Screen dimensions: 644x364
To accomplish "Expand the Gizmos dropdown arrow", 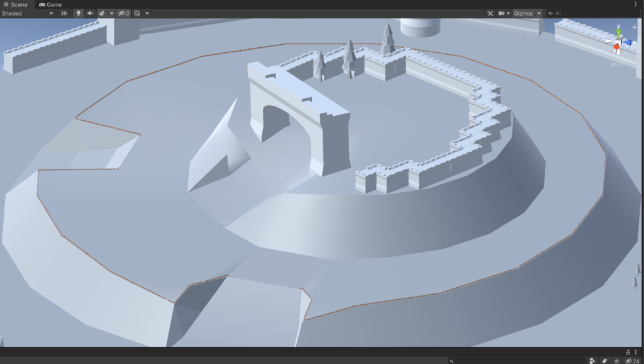I will [x=539, y=13].
